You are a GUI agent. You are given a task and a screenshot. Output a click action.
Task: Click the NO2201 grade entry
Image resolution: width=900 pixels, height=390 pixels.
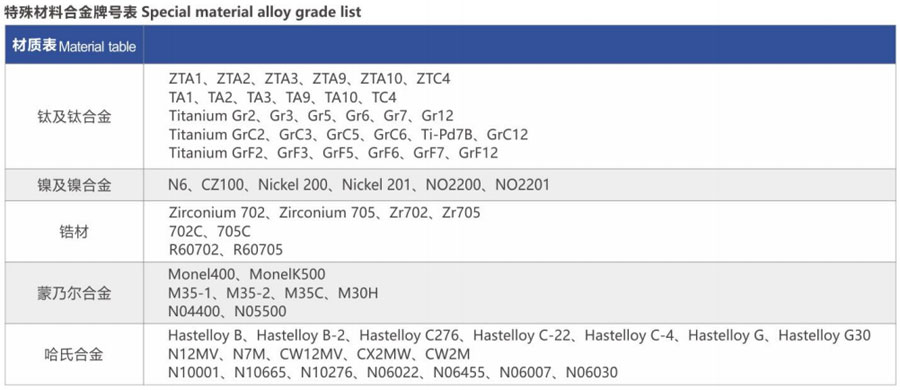tap(522, 184)
